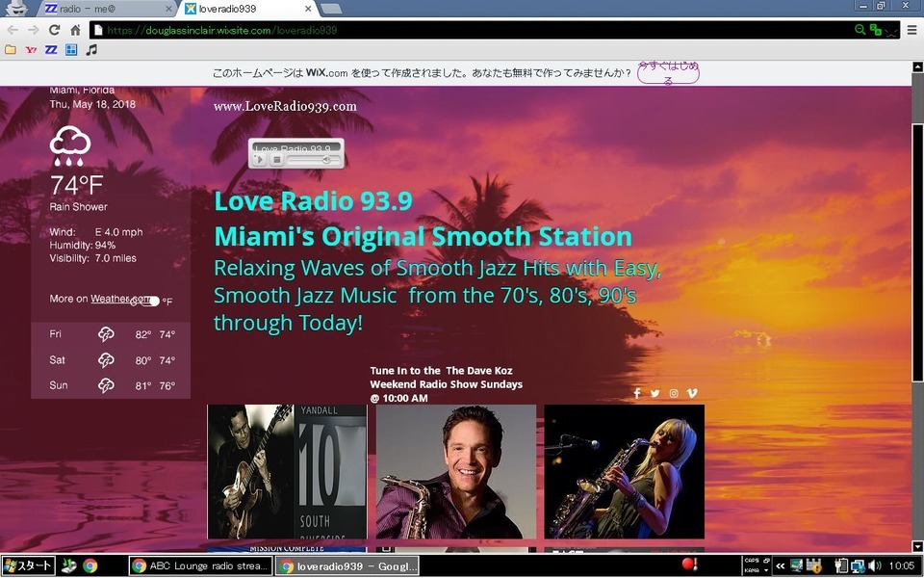
Task: Click the rain shower weather icon
Action: (x=70, y=145)
